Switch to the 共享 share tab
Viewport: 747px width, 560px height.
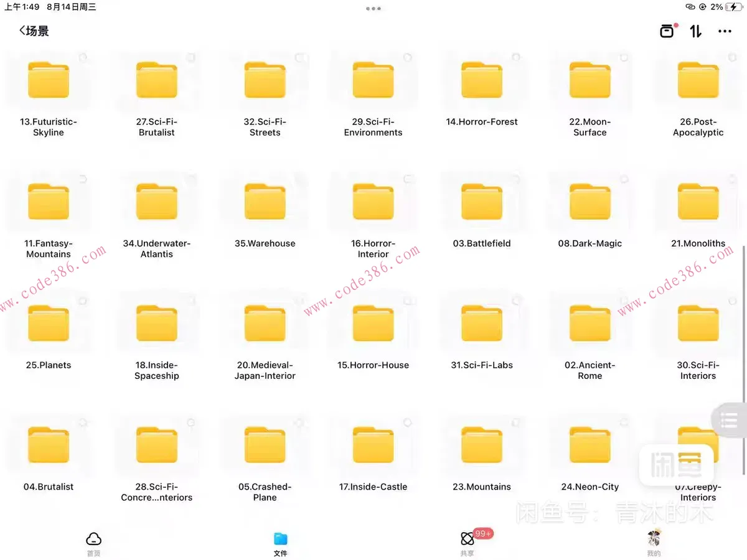tap(467, 544)
